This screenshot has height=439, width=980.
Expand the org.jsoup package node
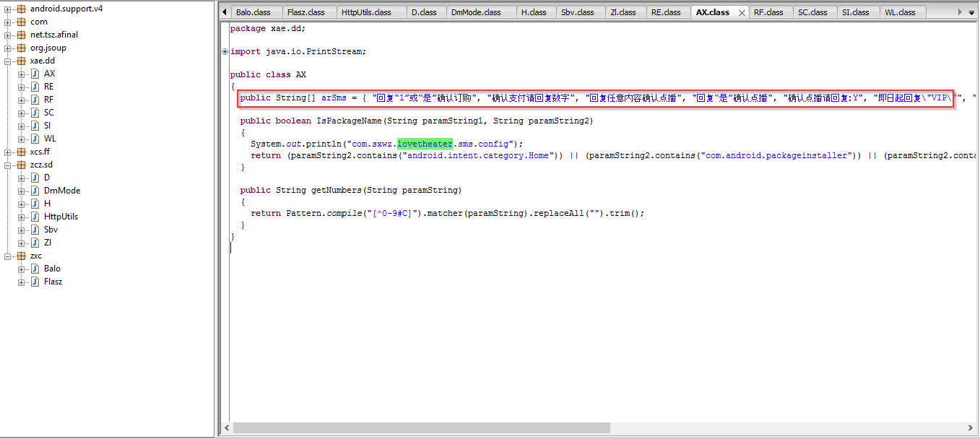(x=8, y=48)
